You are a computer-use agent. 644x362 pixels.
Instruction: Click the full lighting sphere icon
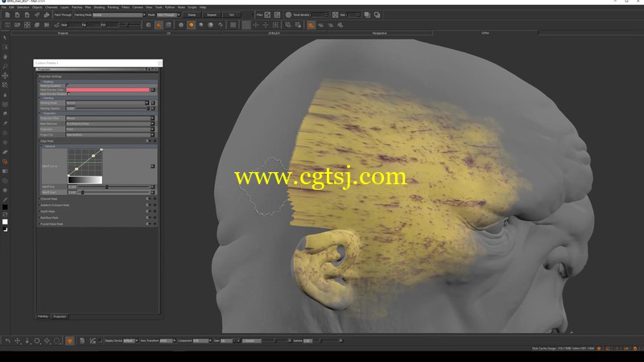(x=211, y=25)
